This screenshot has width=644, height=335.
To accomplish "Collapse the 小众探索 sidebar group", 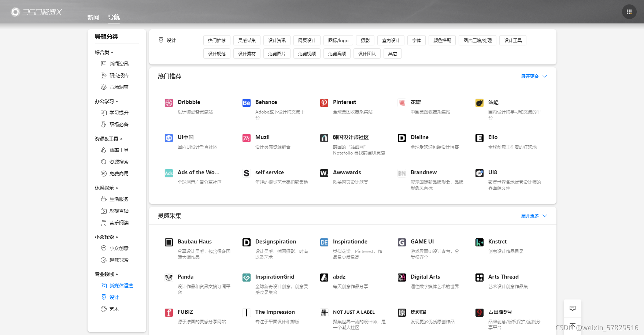I will point(106,237).
